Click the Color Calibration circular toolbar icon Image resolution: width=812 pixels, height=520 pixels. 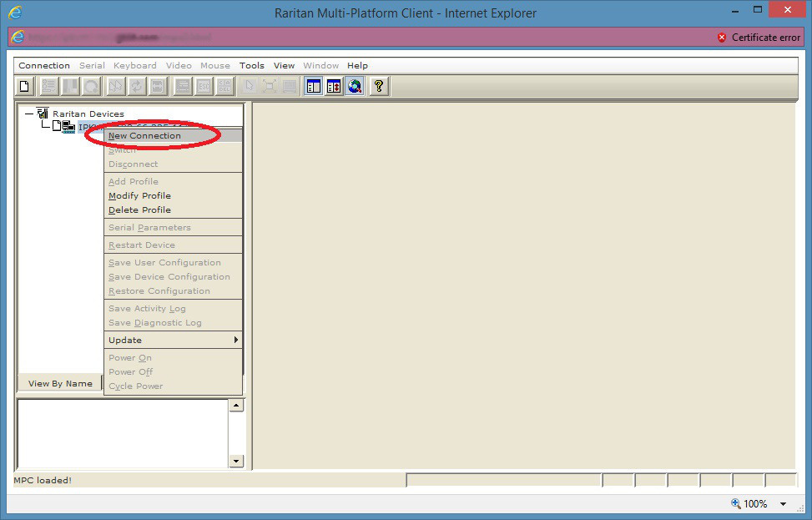(x=92, y=86)
